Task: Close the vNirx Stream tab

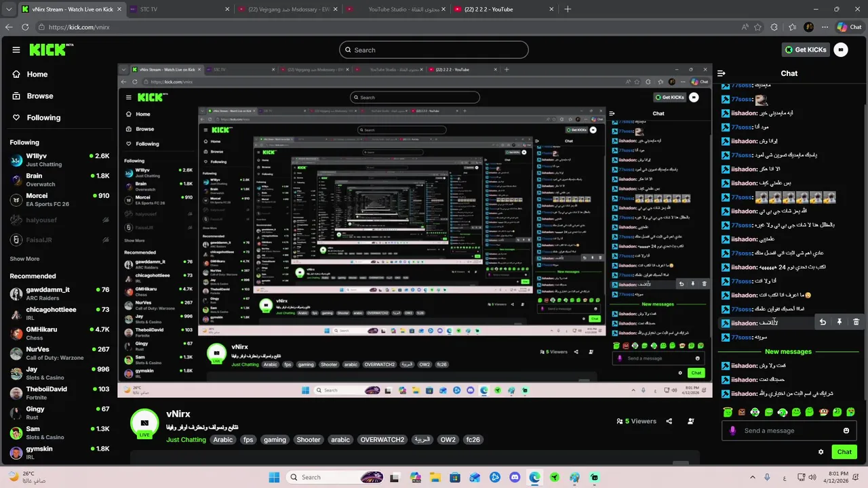Action: [x=120, y=9]
